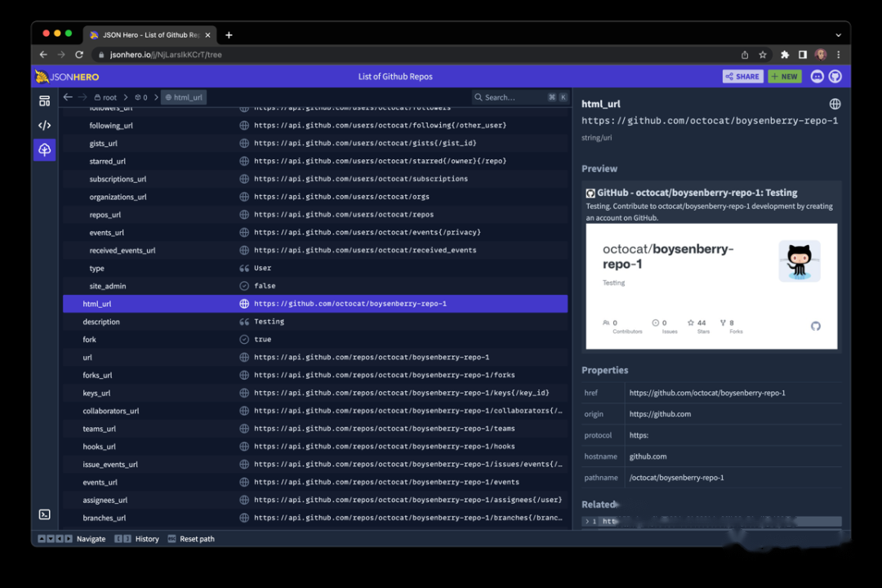Select html_url breadcrumb

point(184,97)
